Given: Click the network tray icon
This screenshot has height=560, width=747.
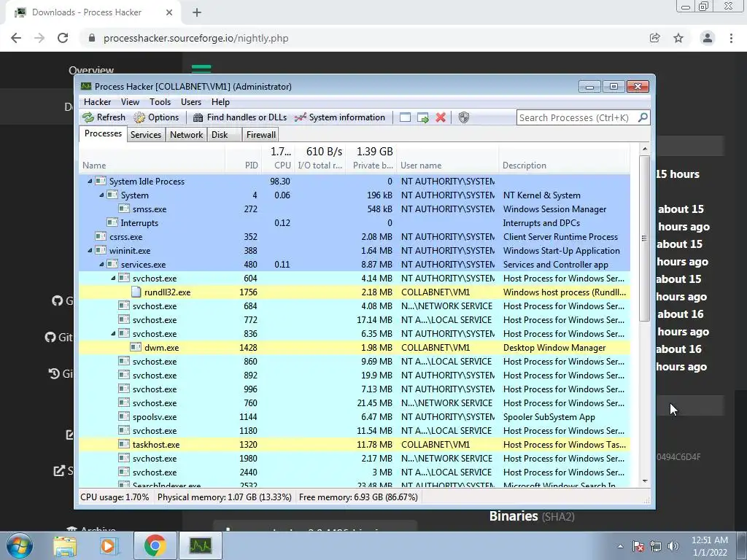Looking at the screenshot, I should [x=656, y=546].
